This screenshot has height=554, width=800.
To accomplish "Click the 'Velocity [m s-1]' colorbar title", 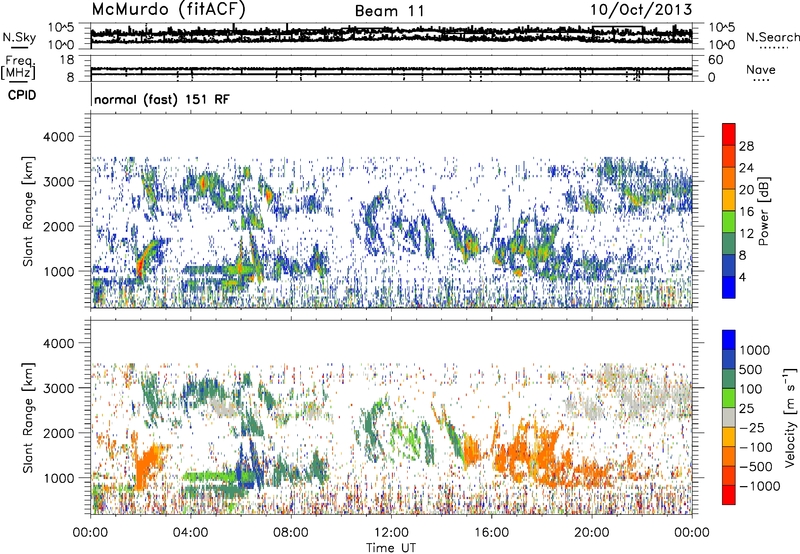I will pos(790,417).
